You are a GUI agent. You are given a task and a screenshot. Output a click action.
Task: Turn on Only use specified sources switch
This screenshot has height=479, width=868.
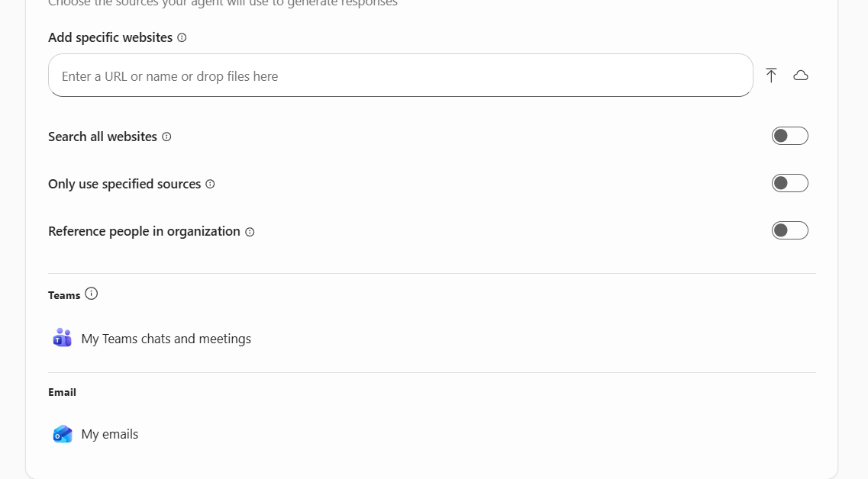point(789,183)
